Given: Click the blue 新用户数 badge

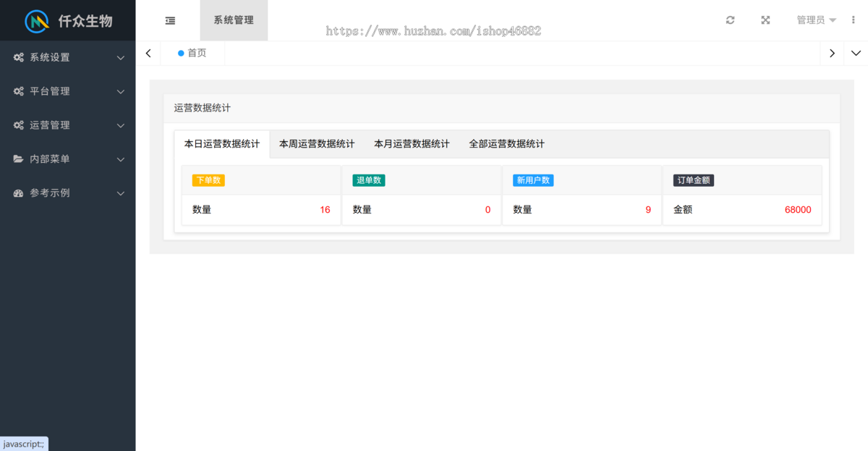Looking at the screenshot, I should [x=533, y=180].
